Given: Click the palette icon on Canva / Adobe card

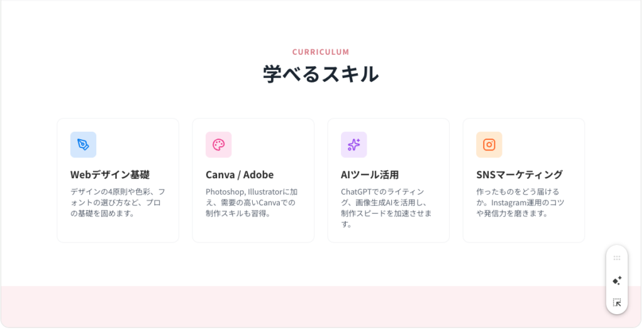Looking at the screenshot, I should 218,145.
